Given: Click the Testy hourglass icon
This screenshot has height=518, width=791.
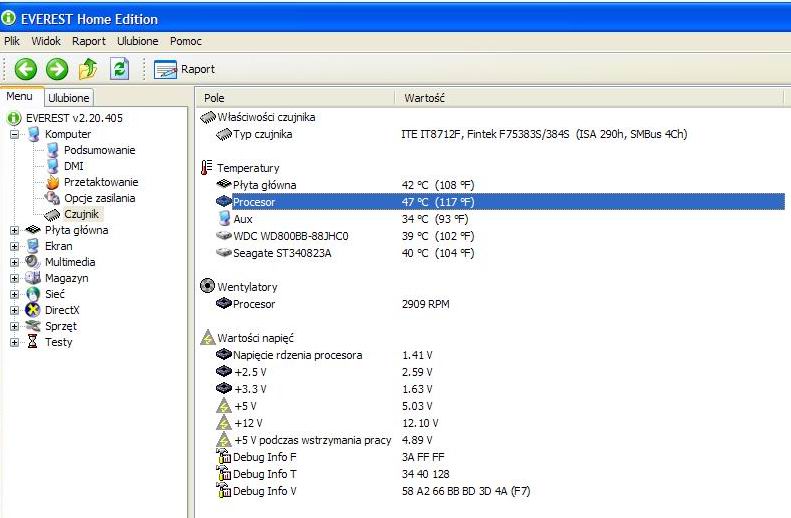Looking at the screenshot, I should 33,342.
